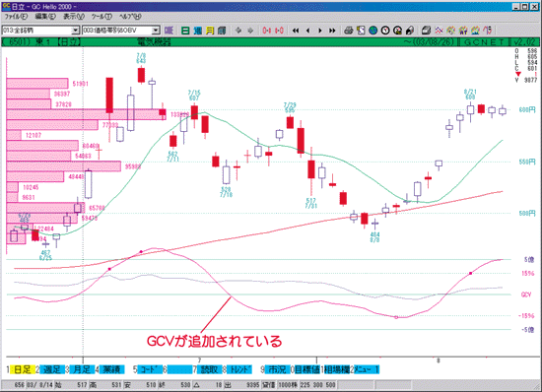Click the clock icon in toolbar
Image resolution: width=542 pixels, height=392 pixels.
point(385,31)
